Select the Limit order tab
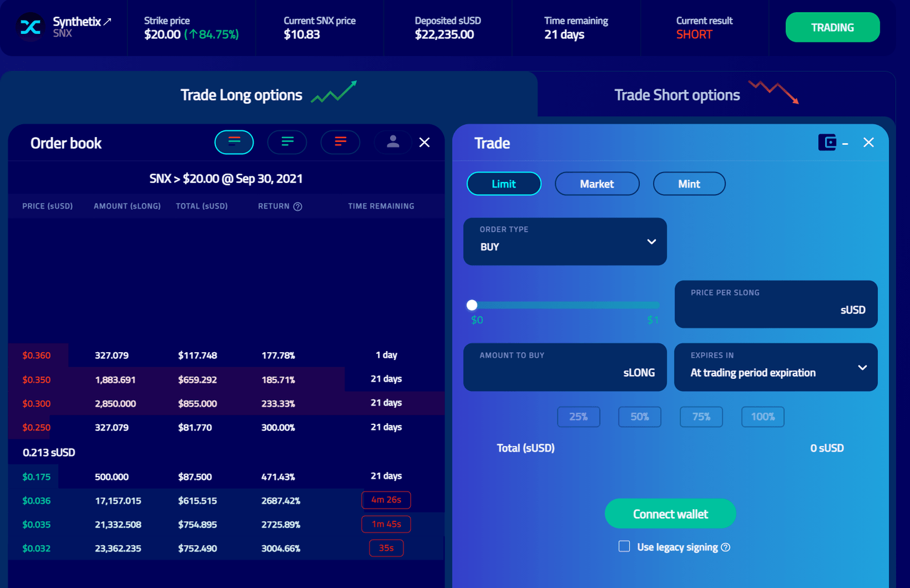Image resolution: width=910 pixels, height=588 pixels. click(x=504, y=184)
